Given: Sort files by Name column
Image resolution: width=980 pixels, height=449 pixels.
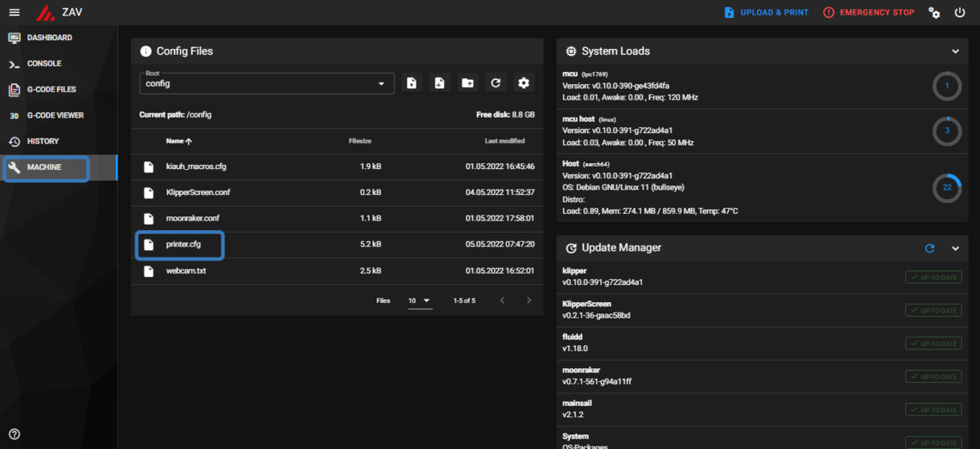Looking at the screenshot, I should (179, 141).
